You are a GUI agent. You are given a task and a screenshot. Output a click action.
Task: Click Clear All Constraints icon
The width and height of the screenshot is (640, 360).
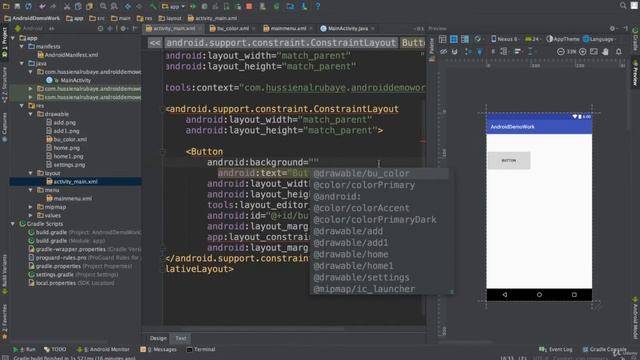468,51
